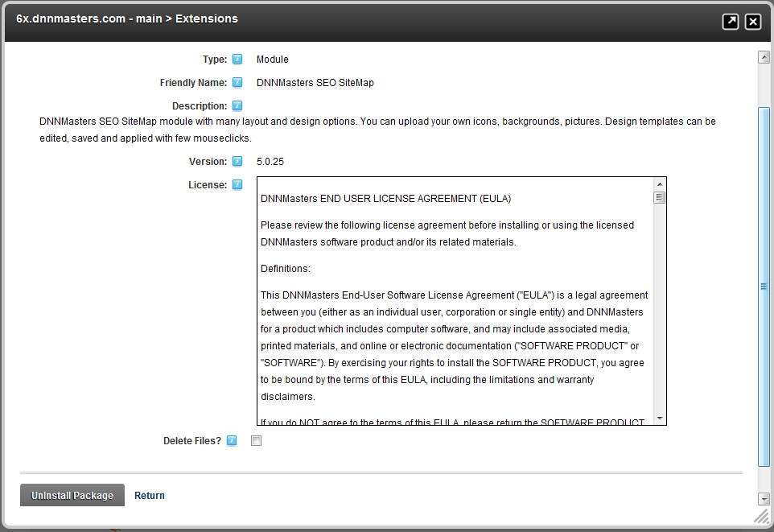Viewport: 774px width, 532px height.
Task: Show help for the Version field
Action: pyautogui.click(x=237, y=162)
